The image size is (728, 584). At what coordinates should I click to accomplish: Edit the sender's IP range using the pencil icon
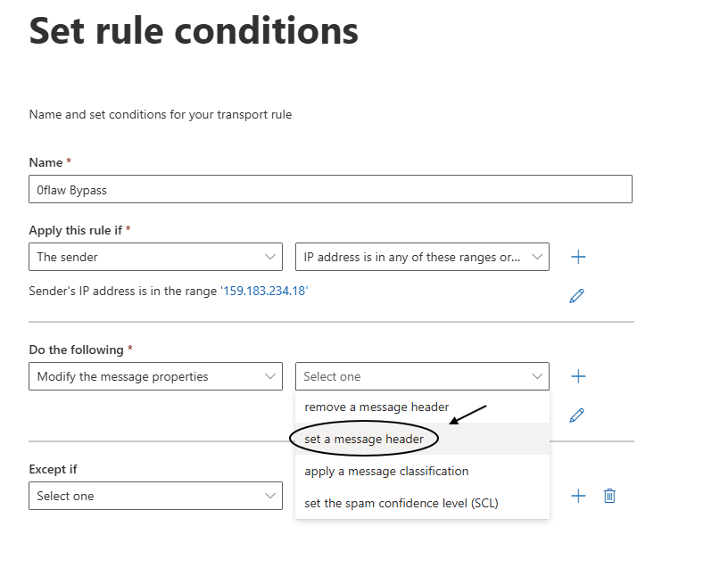click(576, 295)
